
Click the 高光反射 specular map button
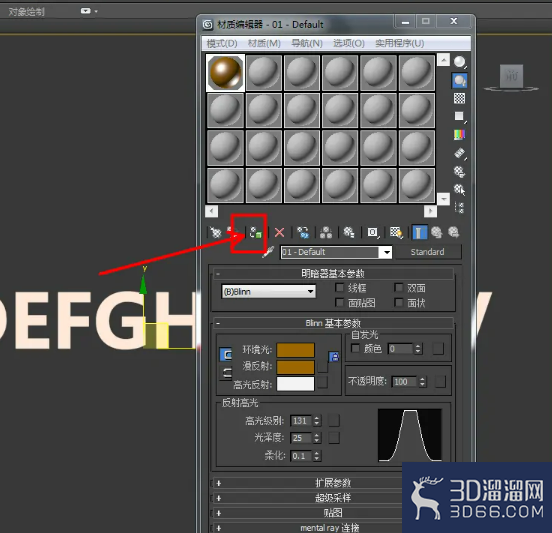322,383
